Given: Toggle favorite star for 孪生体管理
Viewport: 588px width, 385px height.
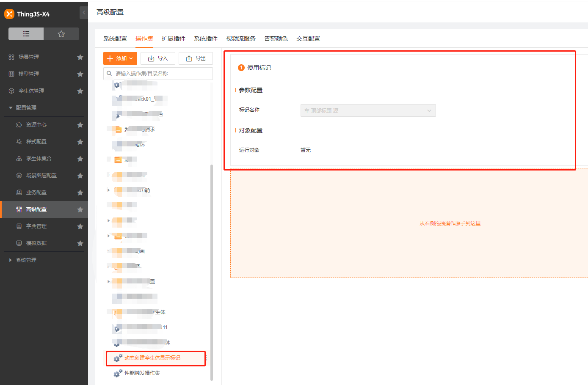Looking at the screenshot, I should [80, 91].
